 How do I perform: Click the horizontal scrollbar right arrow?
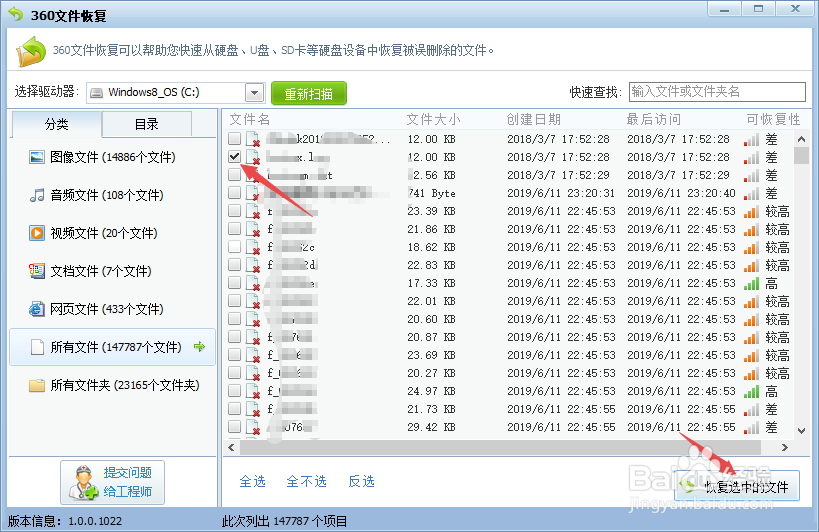785,447
